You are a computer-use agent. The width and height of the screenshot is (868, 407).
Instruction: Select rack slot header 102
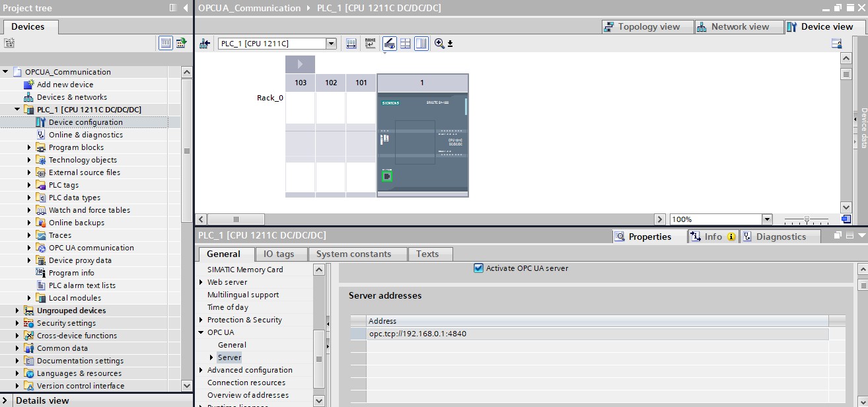[331, 83]
